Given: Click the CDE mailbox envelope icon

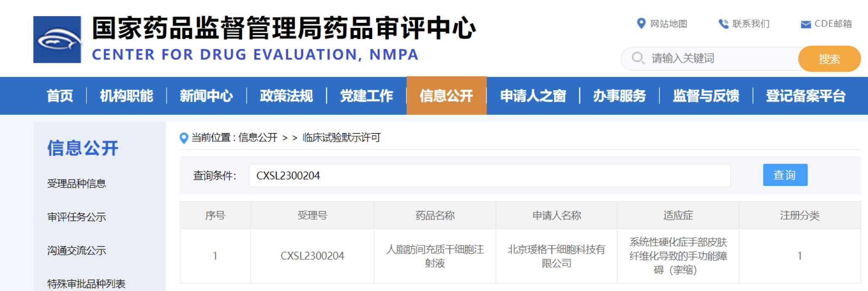Looking at the screenshot, I should tap(805, 24).
